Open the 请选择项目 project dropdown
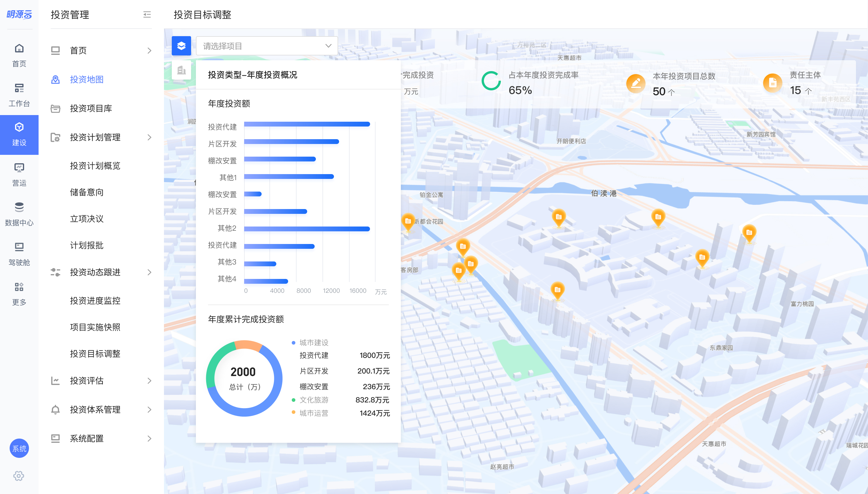Screen dimensions: 868x494 click(267, 46)
